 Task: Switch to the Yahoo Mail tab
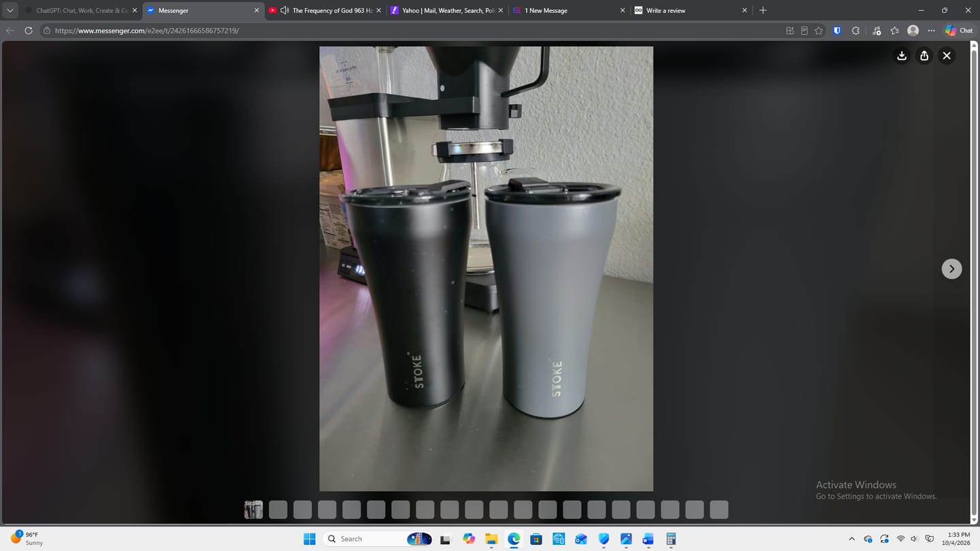[x=447, y=10]
